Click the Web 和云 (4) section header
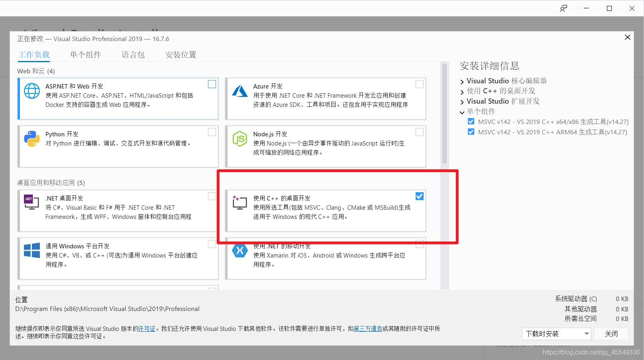 pos(36,71)
